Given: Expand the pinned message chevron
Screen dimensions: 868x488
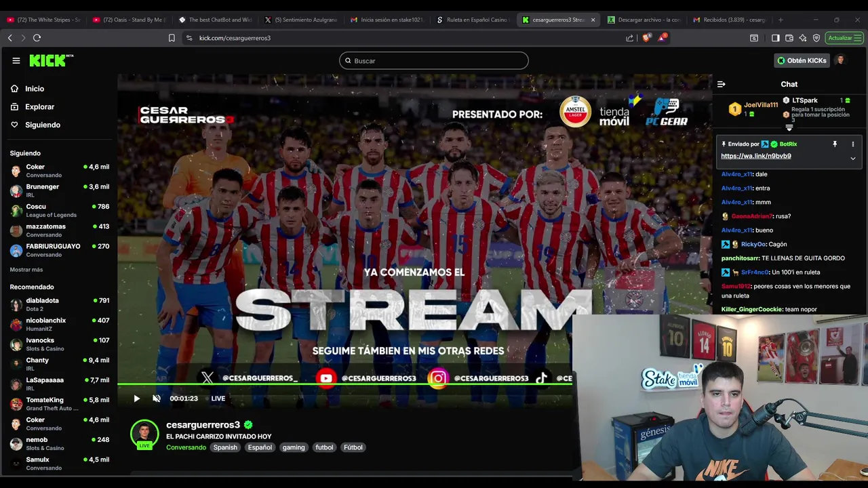Looking at the screenshot, I should pyautogui.click(x=852, y=159).
